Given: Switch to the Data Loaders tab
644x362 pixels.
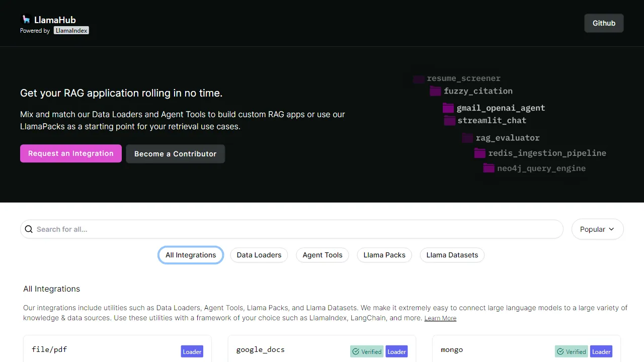Looking at the screenshot, I should point(259,255).
